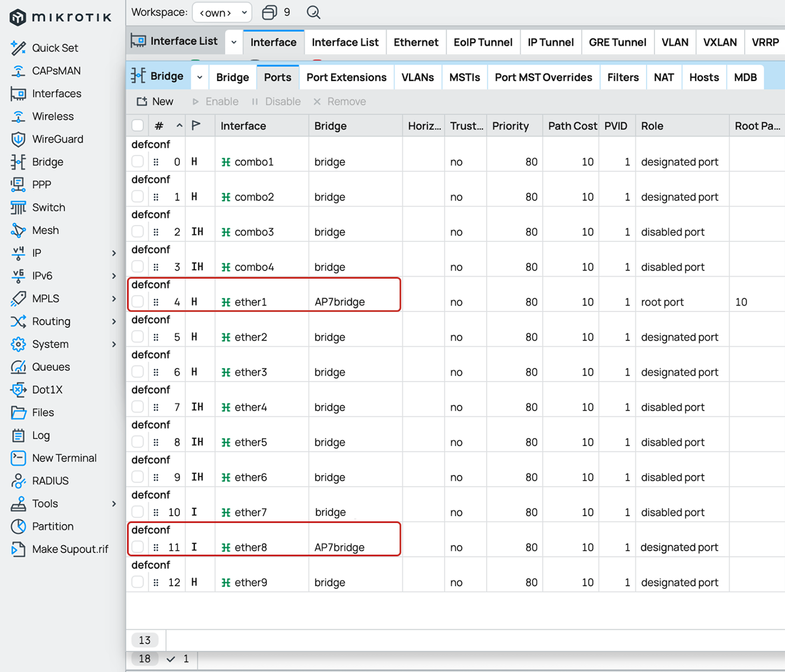Image resolution: width=785 pixels, height=672 pixels.
Task: Open Dot1X sidebar icon
Action: (18, 390)
